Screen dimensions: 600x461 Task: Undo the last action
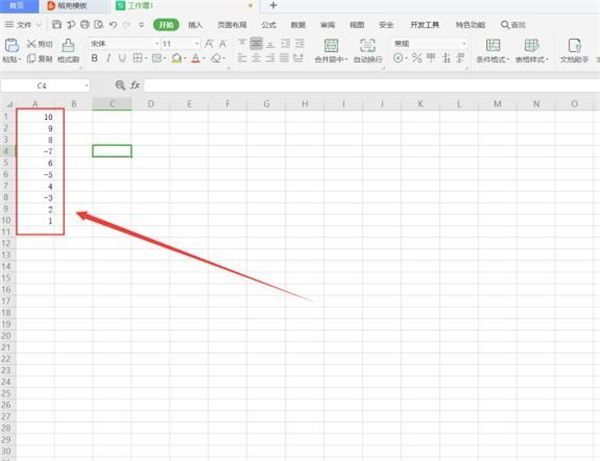coord(111,23)
